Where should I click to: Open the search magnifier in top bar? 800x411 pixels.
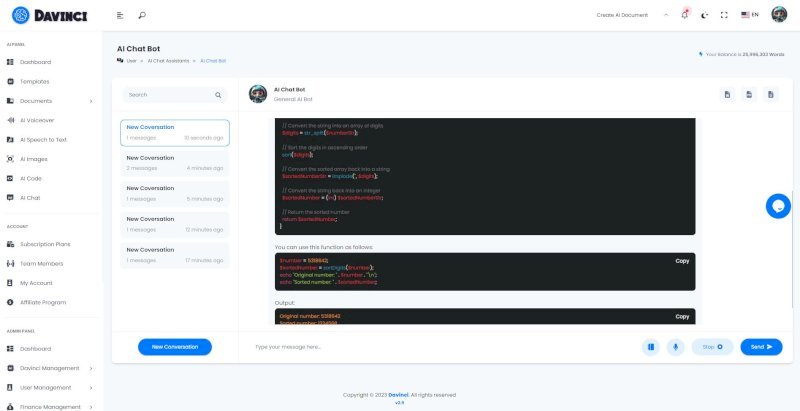(x=142, y=15)
